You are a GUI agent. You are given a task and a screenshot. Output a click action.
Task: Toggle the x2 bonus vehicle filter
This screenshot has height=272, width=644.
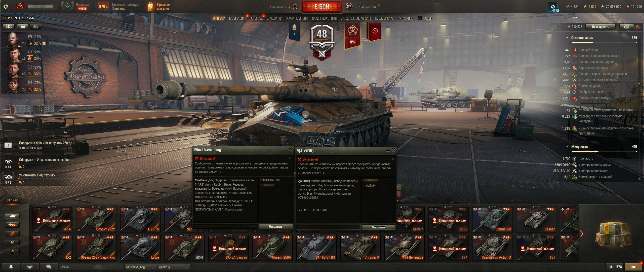(12, 225)
